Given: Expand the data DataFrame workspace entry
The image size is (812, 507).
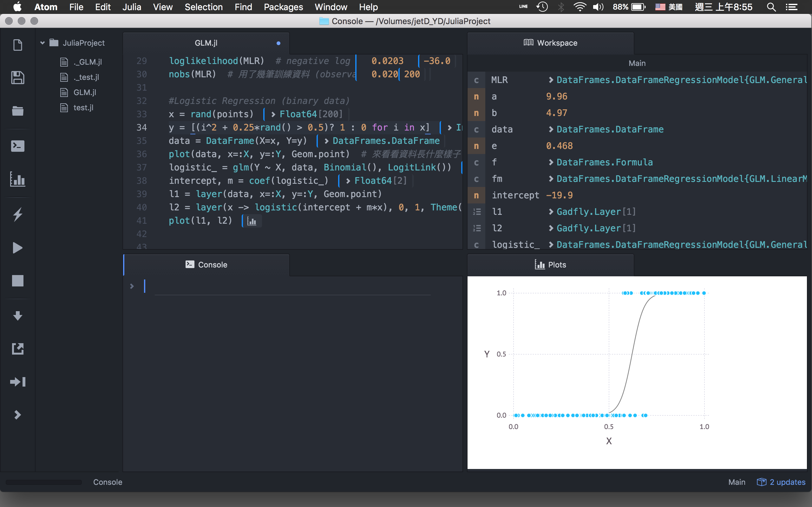Looking at the screenshot, I should pos(551,129).
